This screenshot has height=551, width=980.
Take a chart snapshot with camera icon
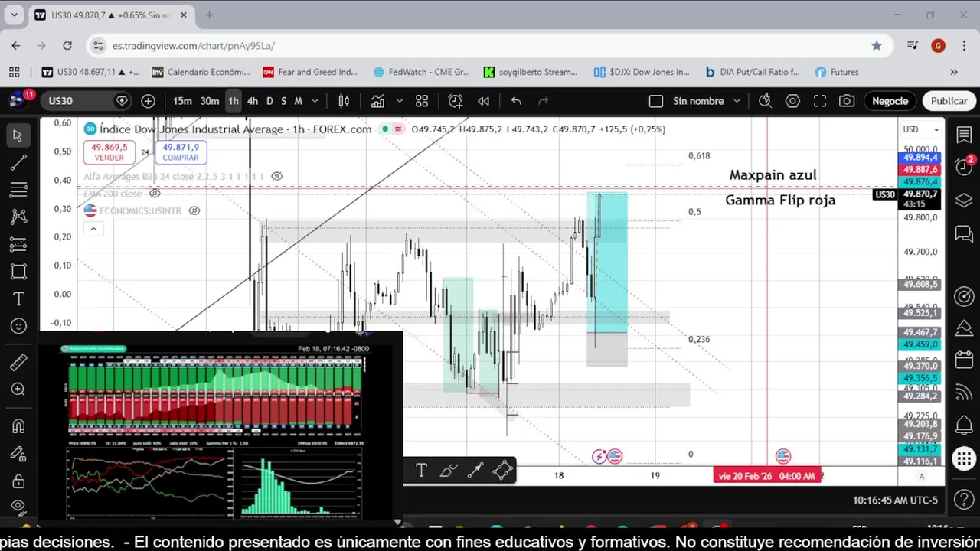(847, 101)
